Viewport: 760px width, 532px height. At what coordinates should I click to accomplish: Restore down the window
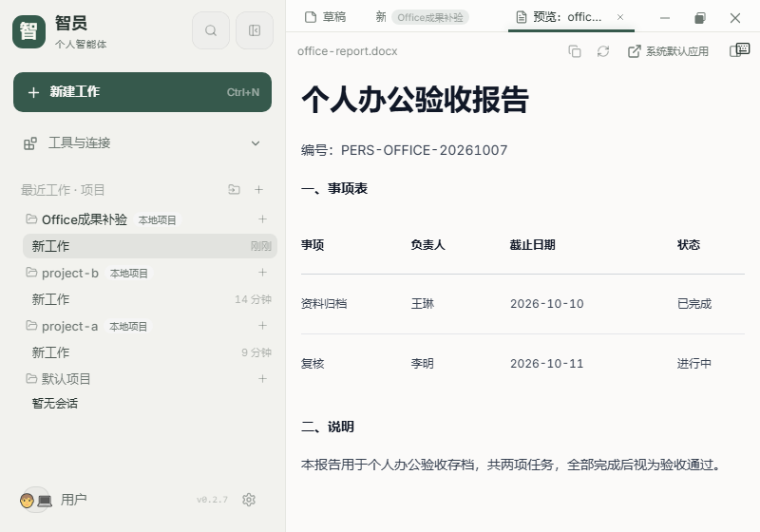(x=699, y=18)
